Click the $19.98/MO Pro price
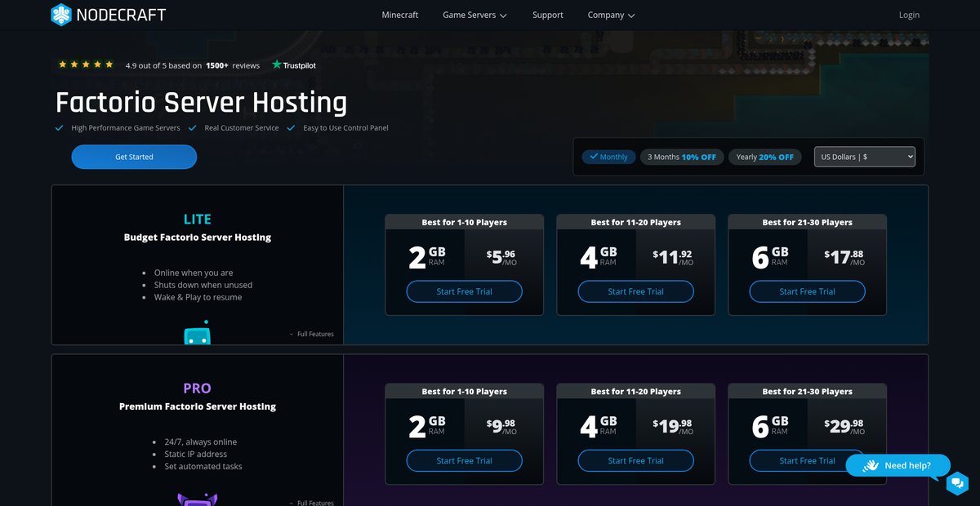The width and height of the screenshot is (980, 506). (x=673, y=426)
